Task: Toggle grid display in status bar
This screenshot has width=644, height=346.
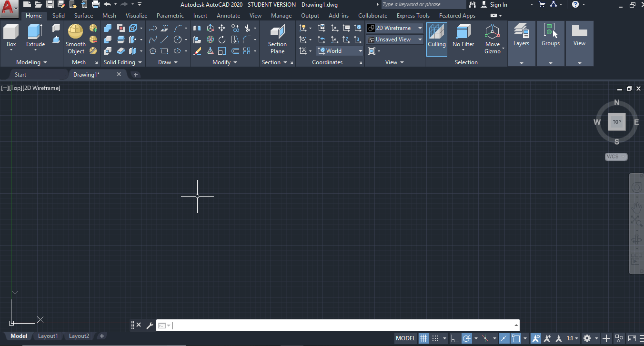Action: tap(423, 338)
